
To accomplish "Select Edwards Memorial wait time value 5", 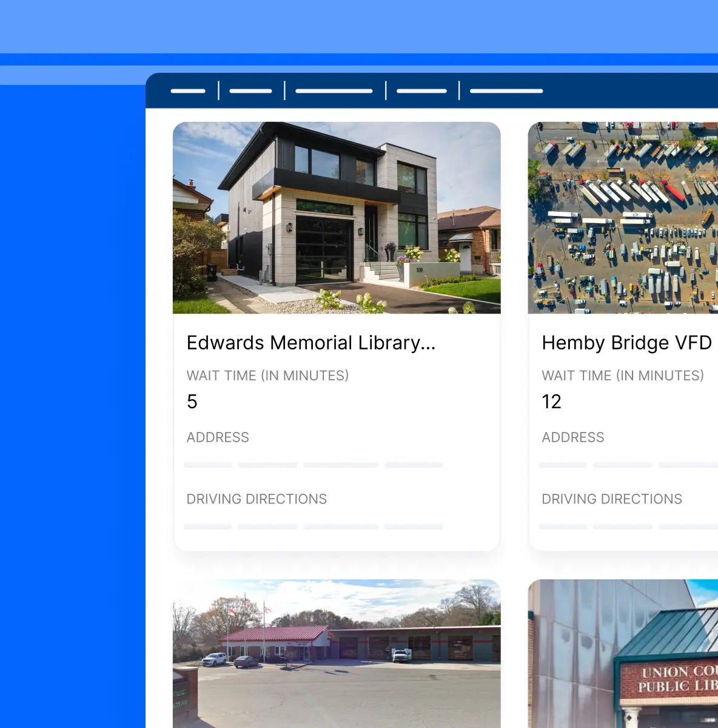I will point(192,402).
